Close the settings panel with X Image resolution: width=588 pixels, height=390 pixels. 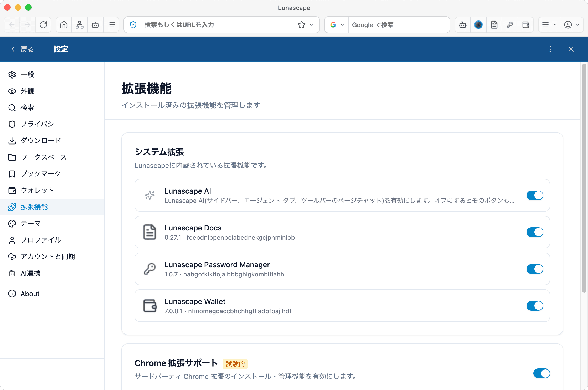coord(571,49)
